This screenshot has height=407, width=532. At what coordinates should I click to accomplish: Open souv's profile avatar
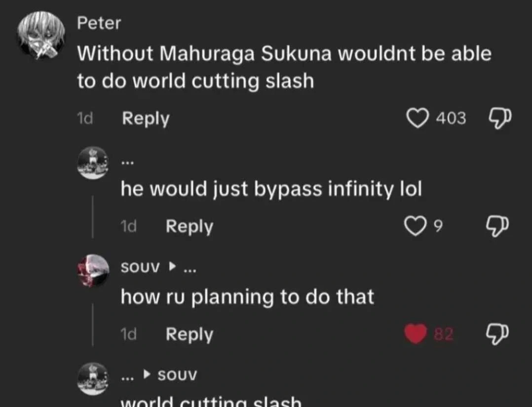coord(93,271)
